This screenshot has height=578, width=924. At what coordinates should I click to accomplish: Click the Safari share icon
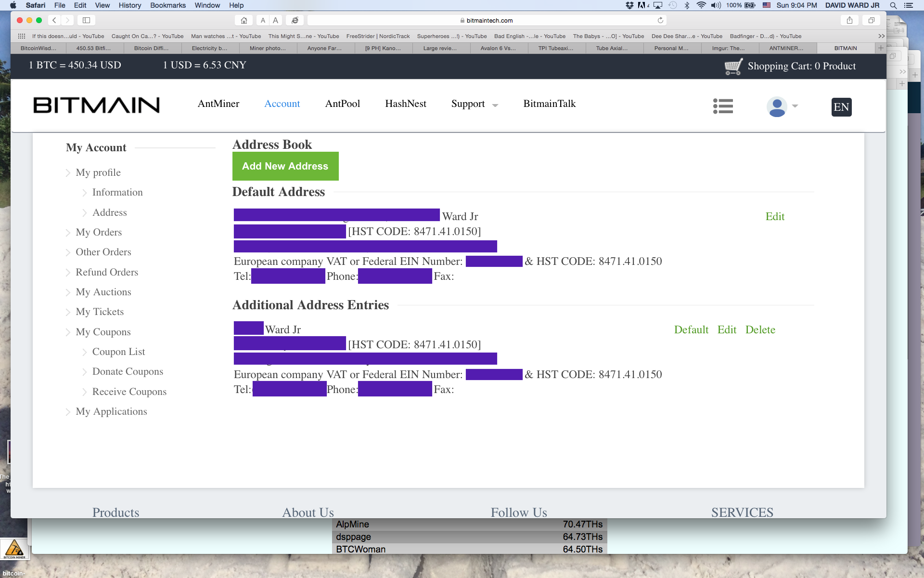(x=849, y=20)
